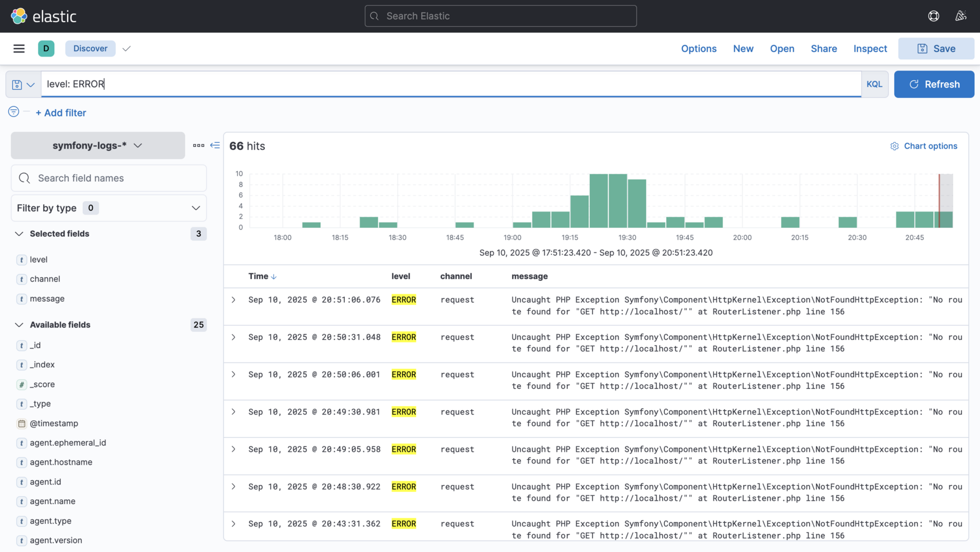The height and width of the screenshot is (552, 980).
Task: Click the filter options circle icon
Action: coord(13,112)
